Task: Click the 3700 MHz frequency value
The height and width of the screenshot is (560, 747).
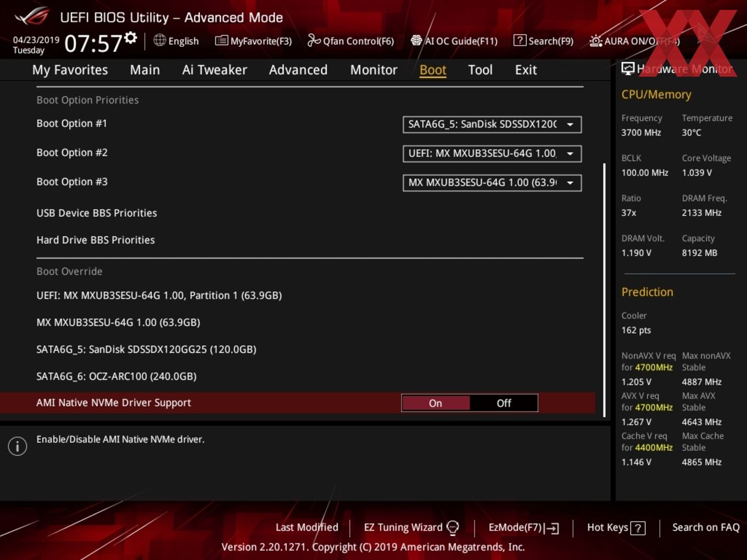Action: pos(641,133)
